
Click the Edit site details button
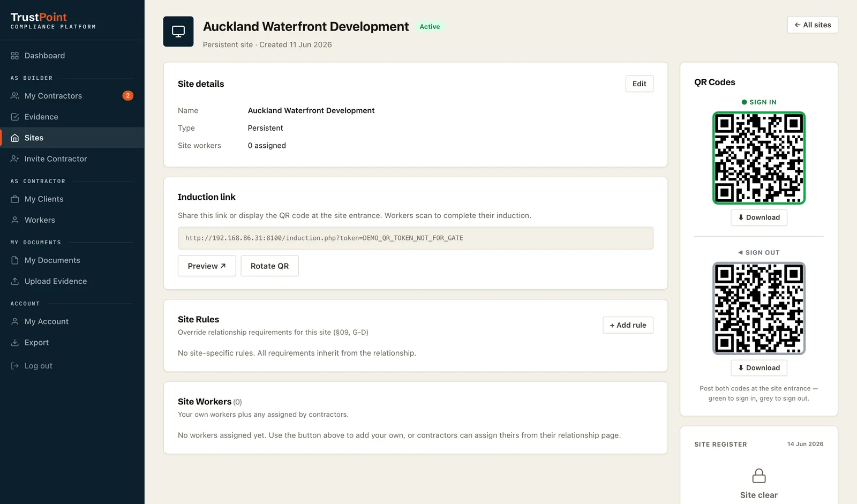(639, 84)
